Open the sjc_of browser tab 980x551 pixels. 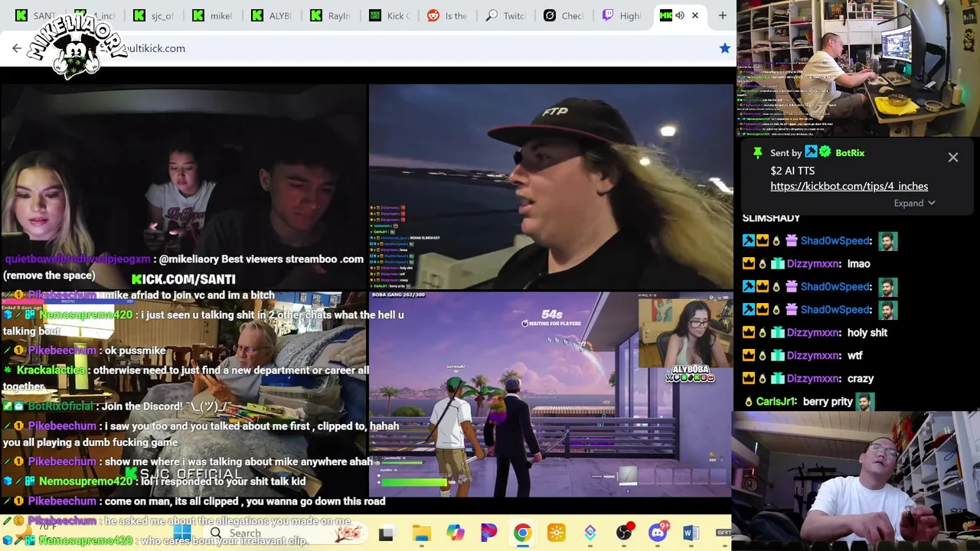point(153,15)
